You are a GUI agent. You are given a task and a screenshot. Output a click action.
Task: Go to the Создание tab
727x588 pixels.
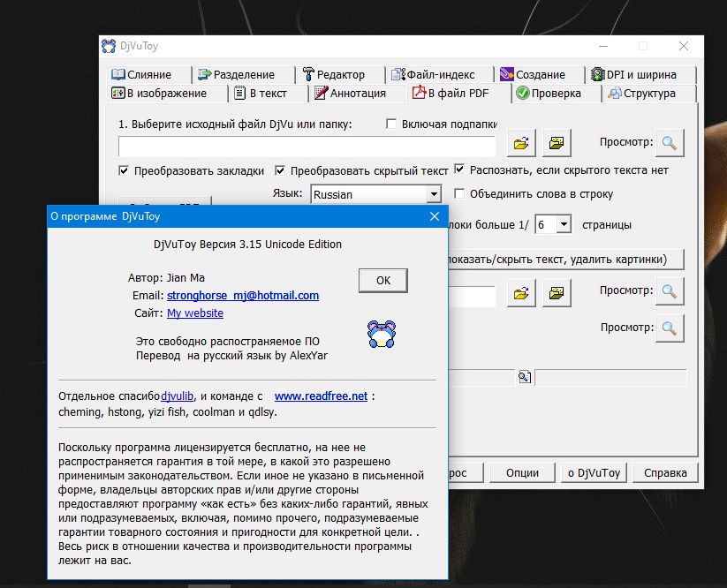point(540,74)
